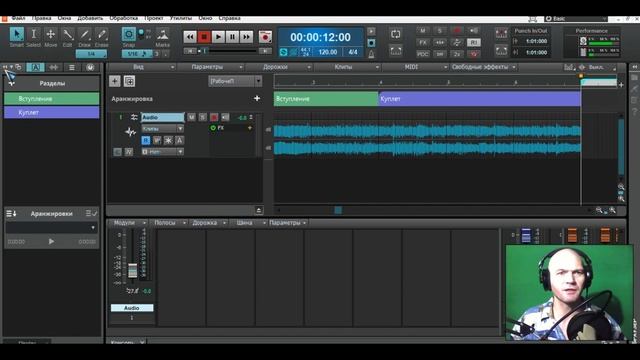Screen dimensions: 640x360
Task: Stop playback with red stop button
Action: click(204, 37)
